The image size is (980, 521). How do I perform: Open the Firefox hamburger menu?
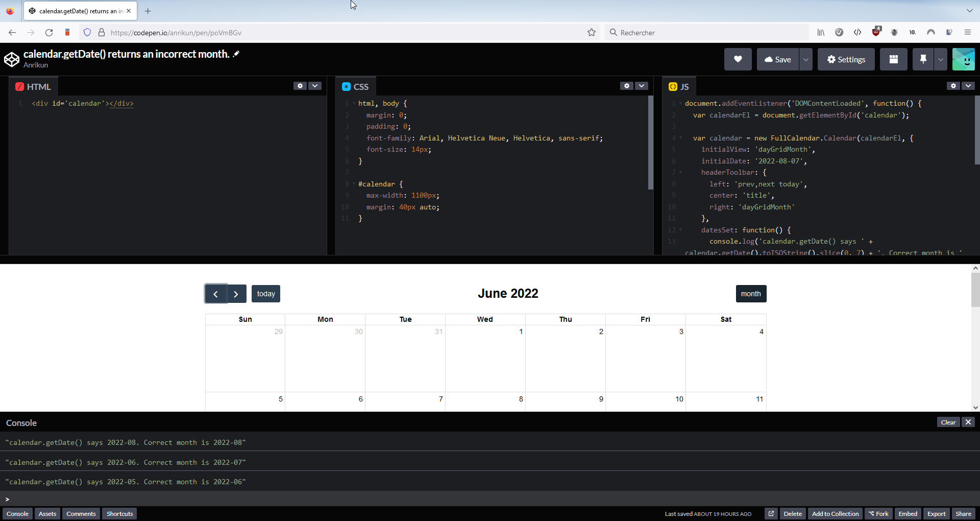click(968, 32)
